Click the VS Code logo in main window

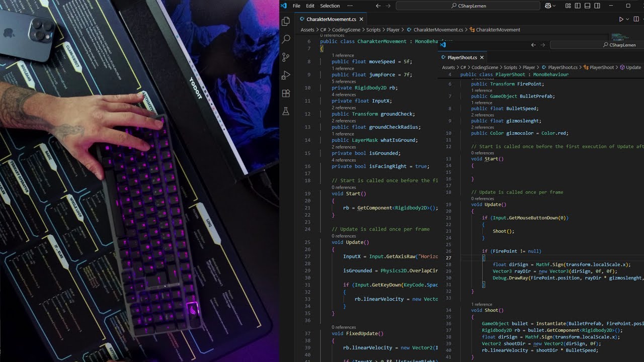(x=283, y=6)
